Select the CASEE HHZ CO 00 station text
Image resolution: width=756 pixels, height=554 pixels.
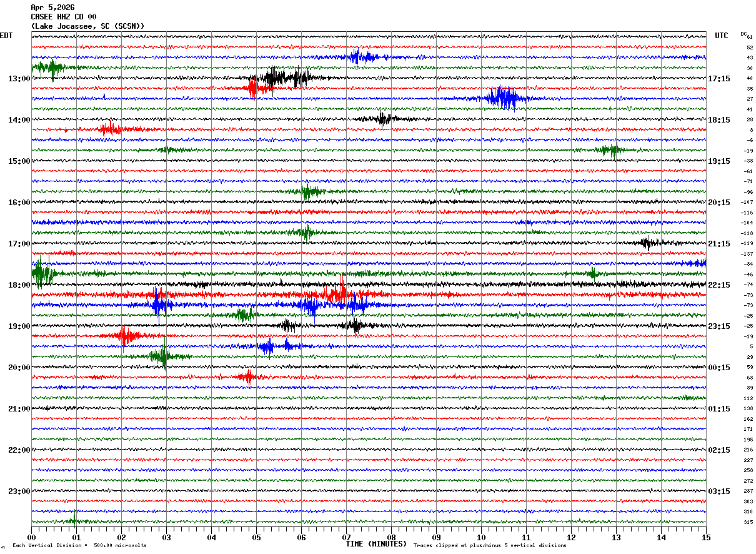[64, 17]
